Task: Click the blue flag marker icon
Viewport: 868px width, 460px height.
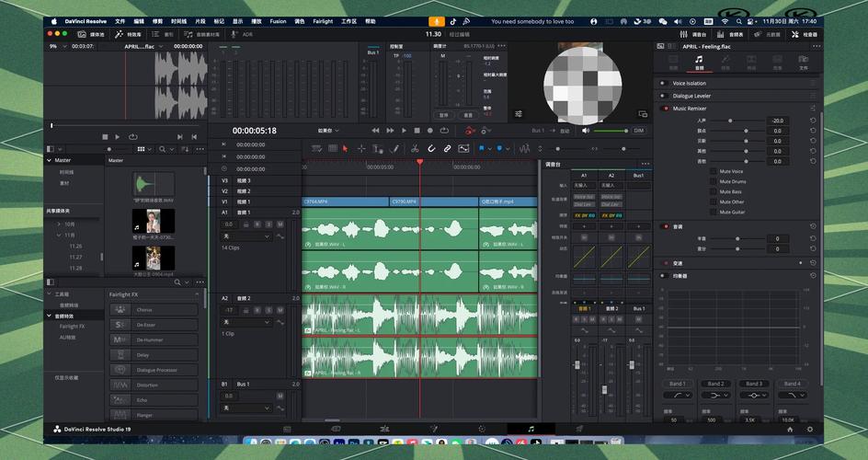Action: pyautogui.click(x=483, y=148)
